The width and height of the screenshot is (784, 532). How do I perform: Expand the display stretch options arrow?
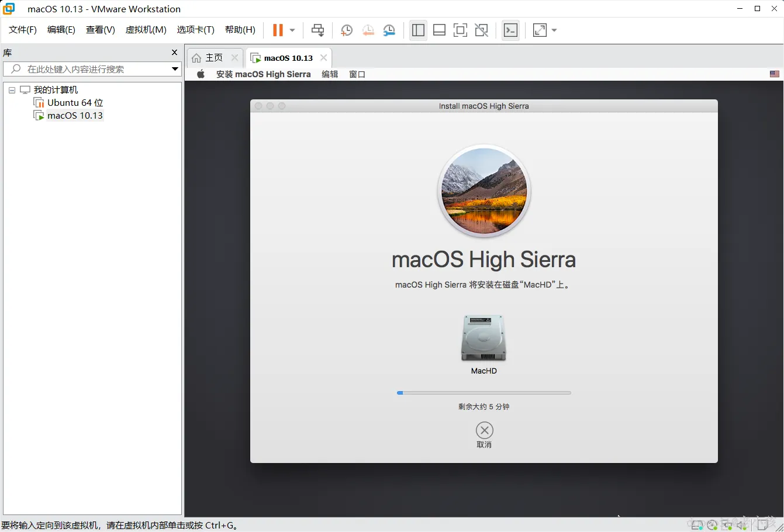tap(554, 30)
